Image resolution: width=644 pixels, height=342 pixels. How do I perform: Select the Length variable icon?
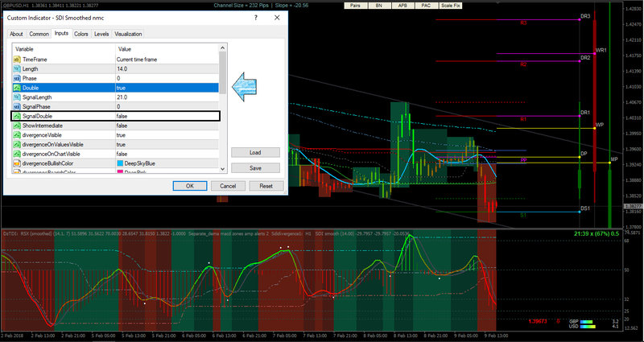point(16,69)
